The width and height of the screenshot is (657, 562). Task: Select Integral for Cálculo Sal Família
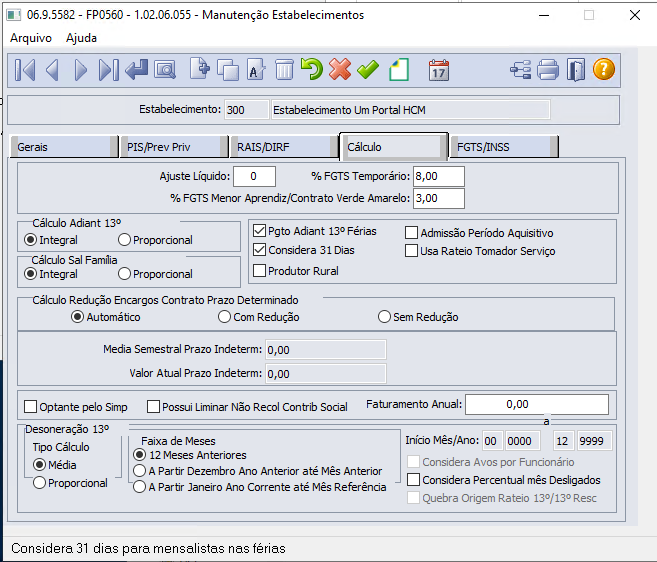[x=31, y=274]
